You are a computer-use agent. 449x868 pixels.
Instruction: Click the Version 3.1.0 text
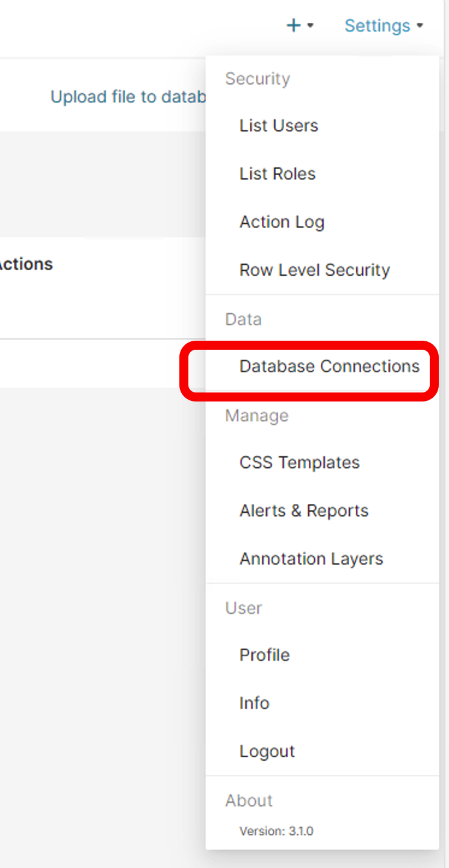coord(276,831)
